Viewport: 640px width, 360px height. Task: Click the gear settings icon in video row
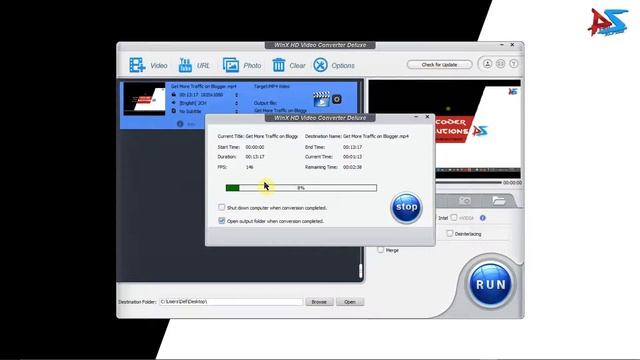(337, 99)
